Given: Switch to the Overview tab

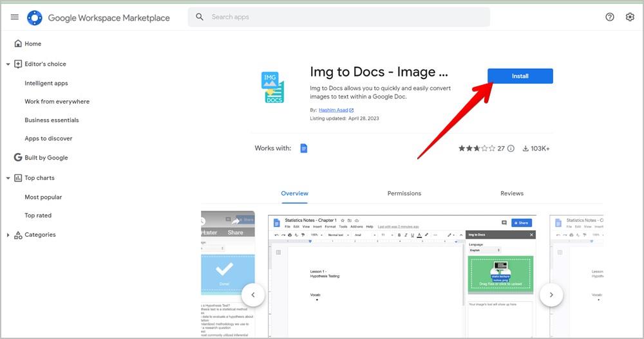Looking at the screenshot, I should 294,194.
